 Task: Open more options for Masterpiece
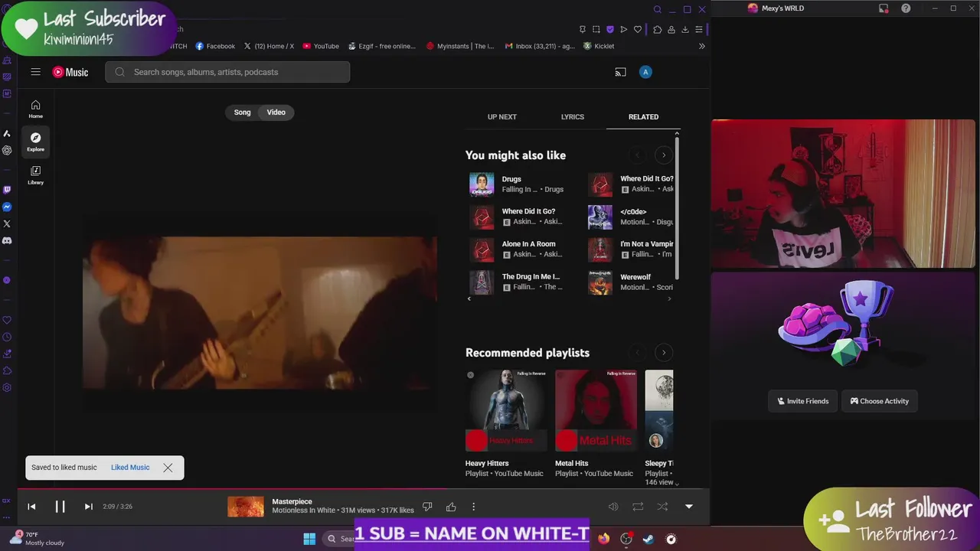(x=473, y=507)
